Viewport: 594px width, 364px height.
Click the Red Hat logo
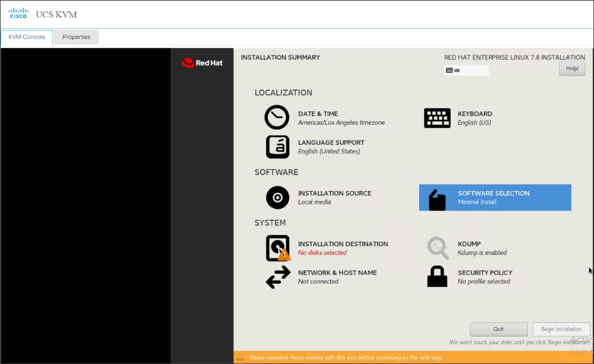(x=202, y=62)
